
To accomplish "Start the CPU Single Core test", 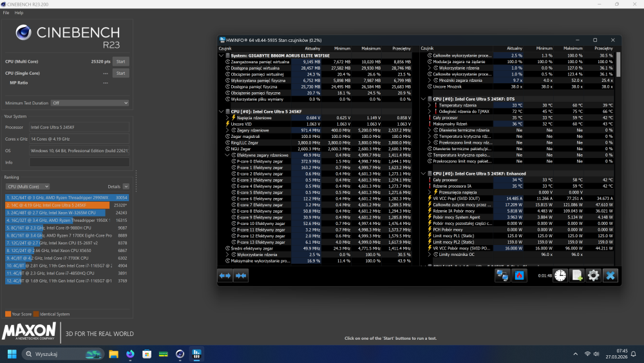I will pos(121,73).
